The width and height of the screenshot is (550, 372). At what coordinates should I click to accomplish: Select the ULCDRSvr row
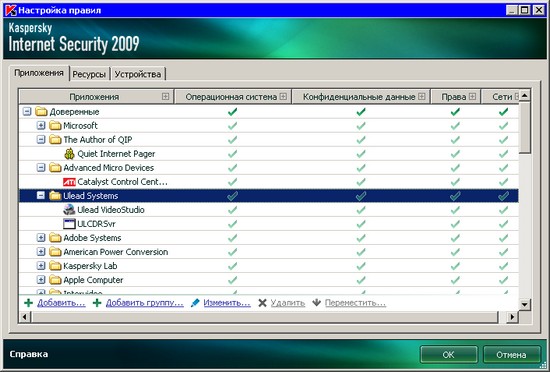tap(269, 224)
